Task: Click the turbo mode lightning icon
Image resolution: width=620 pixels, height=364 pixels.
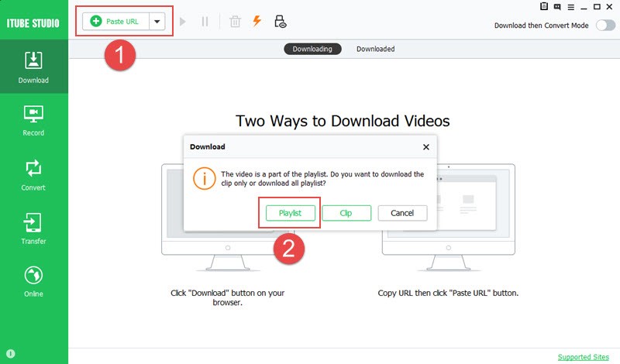Action: tap(257, 22)
